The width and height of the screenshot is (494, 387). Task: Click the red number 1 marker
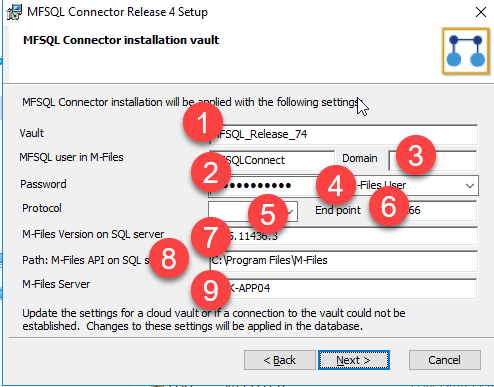pos(203,122)
